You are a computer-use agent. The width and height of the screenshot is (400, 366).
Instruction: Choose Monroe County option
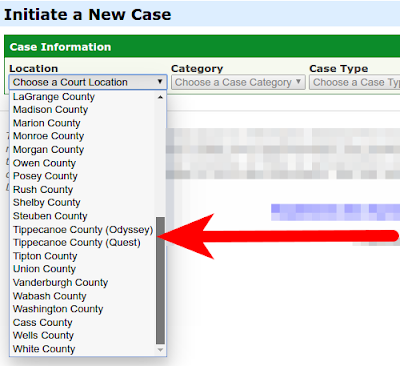(x=83, y=136)
